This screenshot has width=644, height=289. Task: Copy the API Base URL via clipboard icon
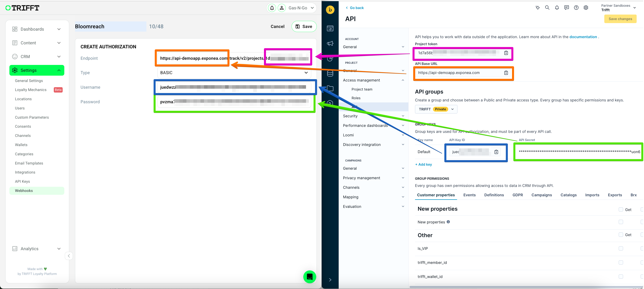click(x=506, y=73)
